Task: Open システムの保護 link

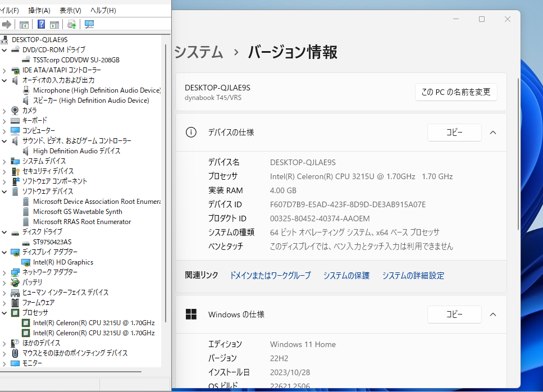Action: [x=346, y=276]
